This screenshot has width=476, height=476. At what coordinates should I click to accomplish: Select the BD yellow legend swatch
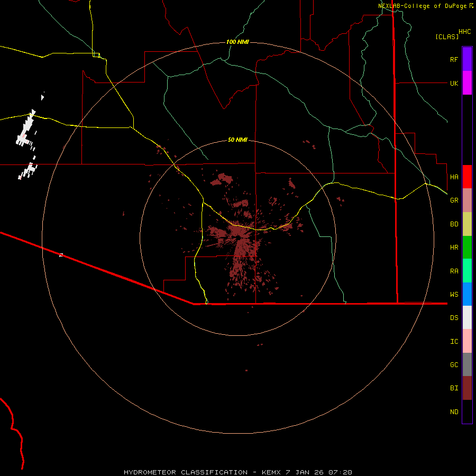(467, 224)
